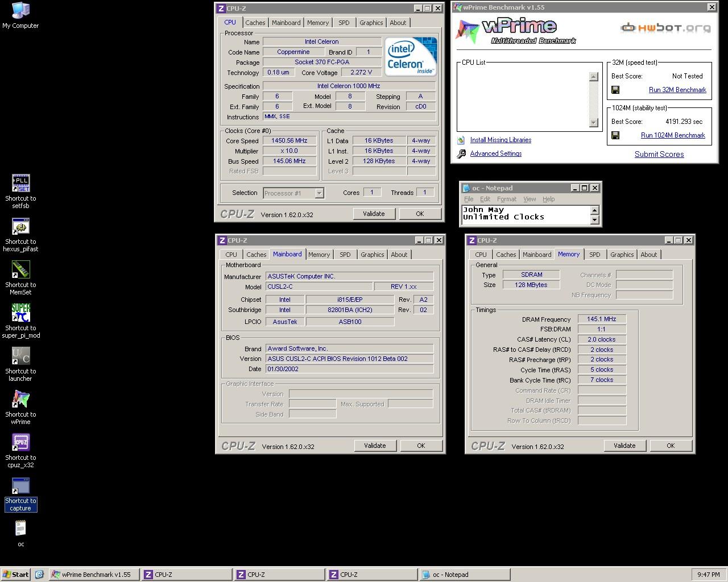Switch to wPrime Benchmark taskbar button

pos(93,575)
